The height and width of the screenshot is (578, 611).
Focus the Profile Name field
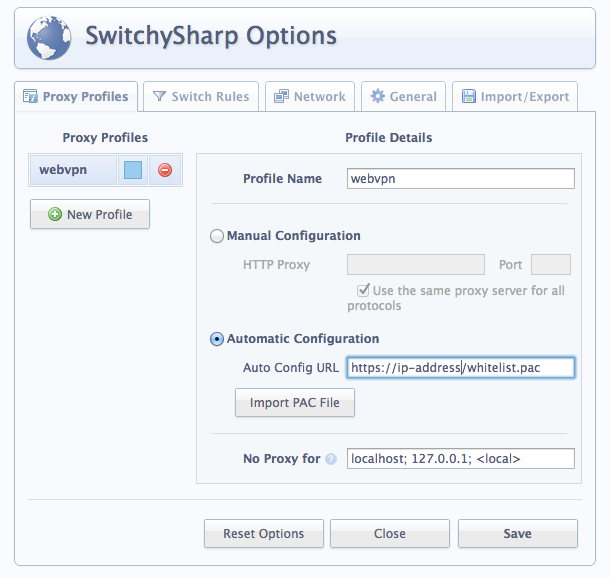point(461,179)
